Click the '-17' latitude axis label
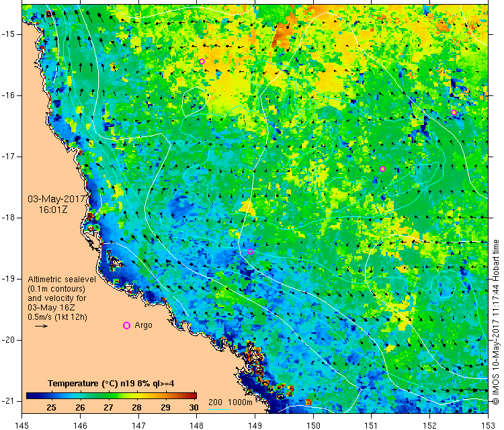The image size is (504, 430). (x=7, y=157)
